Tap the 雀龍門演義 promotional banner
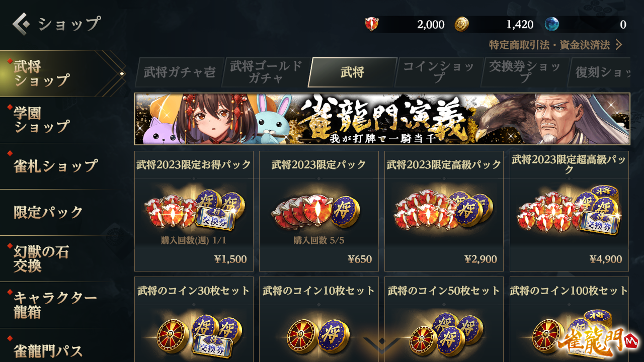Image resolution: width=644 pixels, height=362 pixels. (382, 119)
